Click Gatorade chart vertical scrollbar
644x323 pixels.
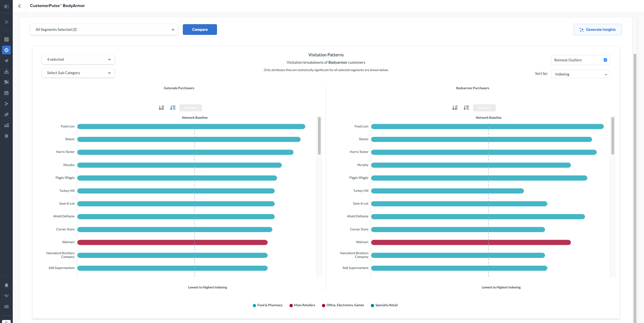(x=319, y=136)
